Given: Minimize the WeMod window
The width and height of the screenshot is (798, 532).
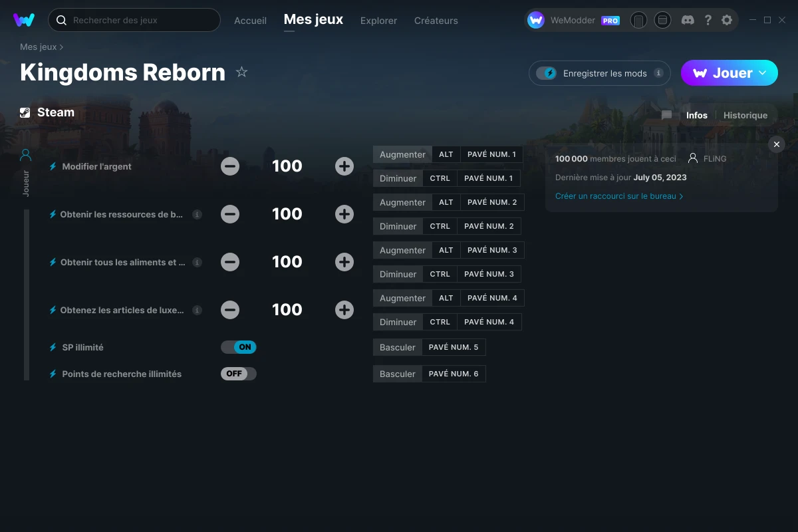Looking at the screenshot, I should [752, 21].
